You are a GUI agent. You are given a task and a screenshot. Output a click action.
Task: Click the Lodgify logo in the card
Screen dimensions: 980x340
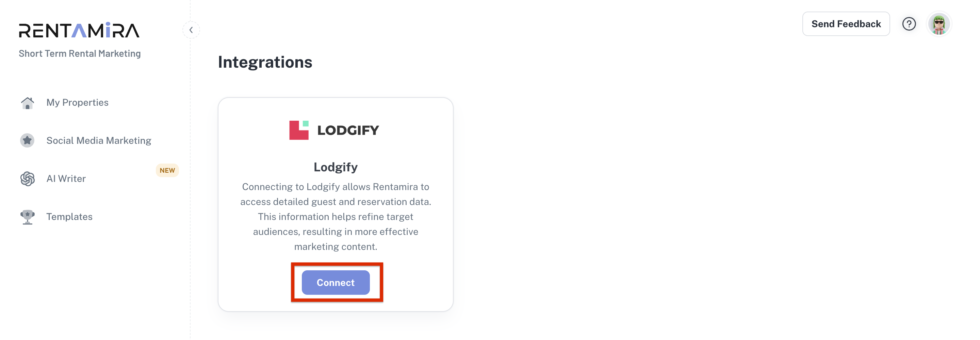coord(334,131)
